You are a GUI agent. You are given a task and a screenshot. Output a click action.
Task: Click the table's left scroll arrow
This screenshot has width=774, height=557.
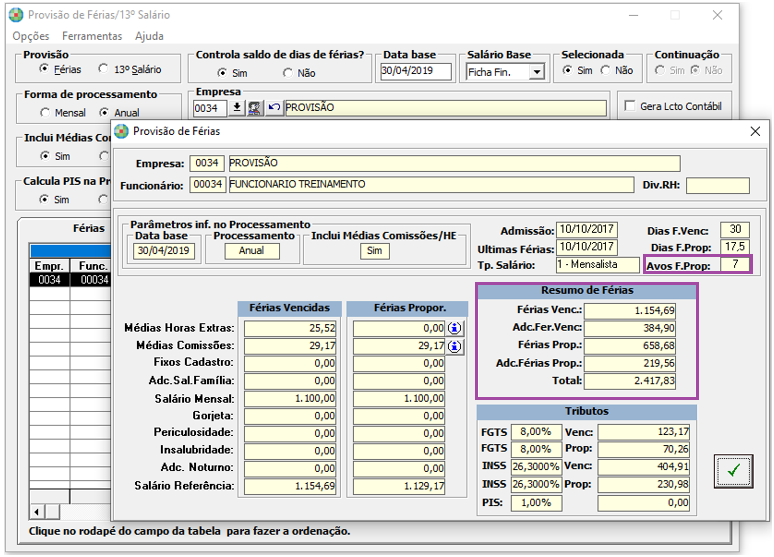(x=37, y=512)
